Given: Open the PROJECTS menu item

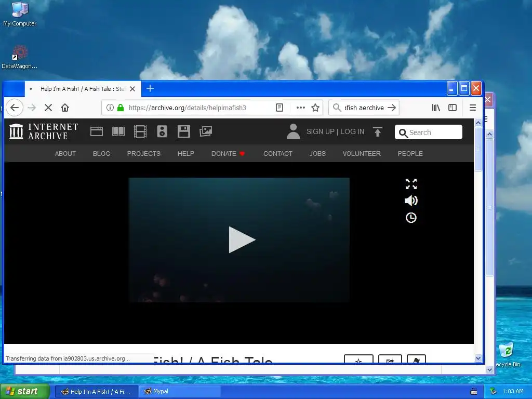Looking at the screenshot, I should tap(144, 154).
